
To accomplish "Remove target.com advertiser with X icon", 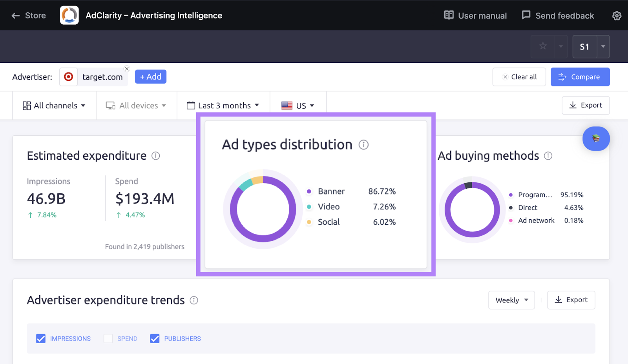I will click(127, 69).
